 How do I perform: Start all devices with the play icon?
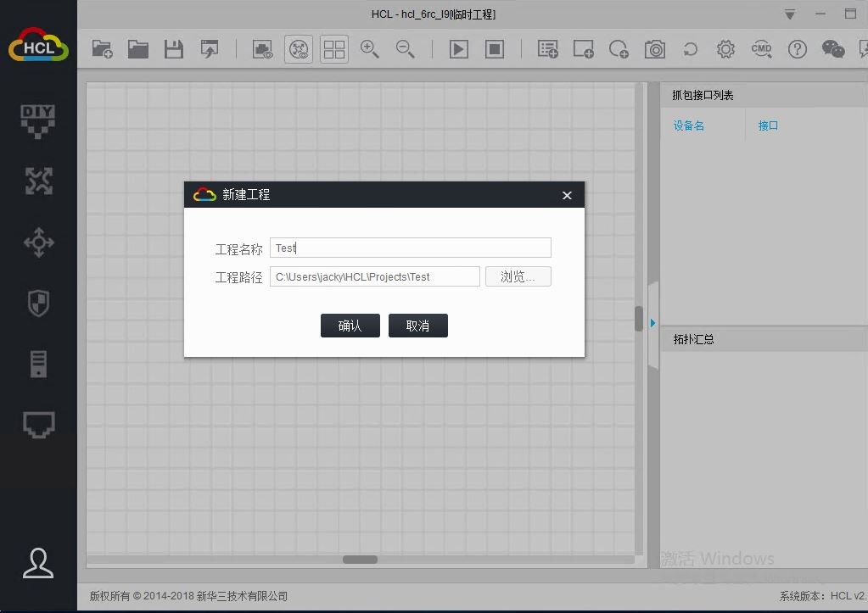[x=459, y=49]
